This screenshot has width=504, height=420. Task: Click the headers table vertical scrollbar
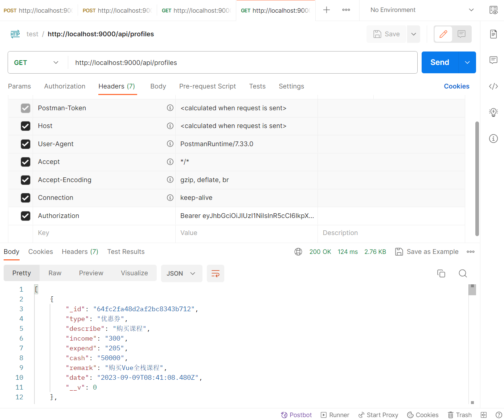477,178
